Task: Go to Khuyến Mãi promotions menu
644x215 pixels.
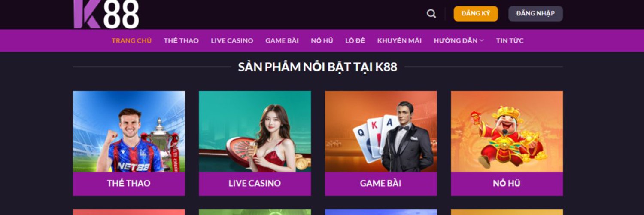Action: click(x=399, y=40)
